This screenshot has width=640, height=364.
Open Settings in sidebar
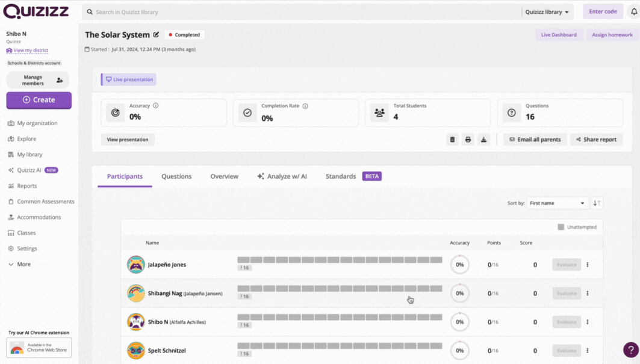[x=22, y=248]
